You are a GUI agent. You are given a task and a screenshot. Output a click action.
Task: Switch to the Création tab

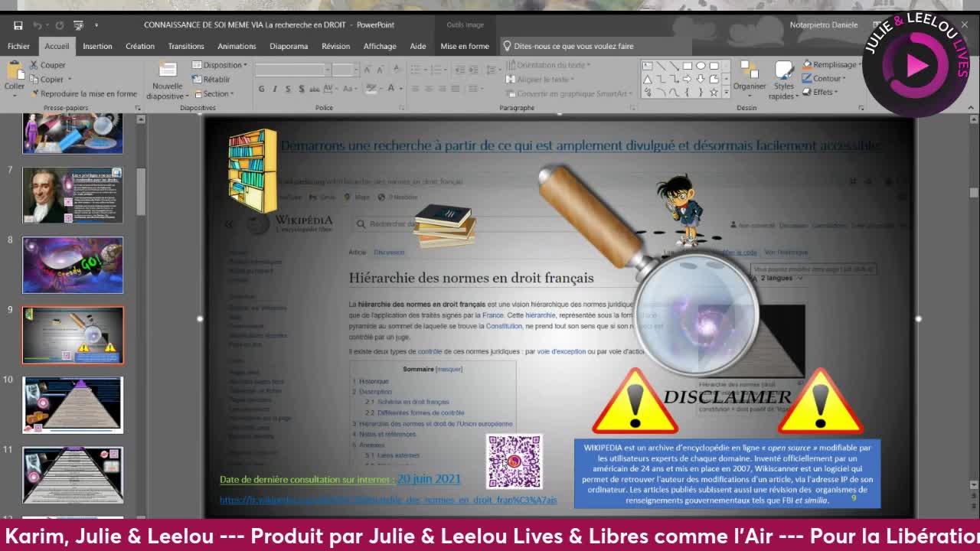[x=140, y=46]
